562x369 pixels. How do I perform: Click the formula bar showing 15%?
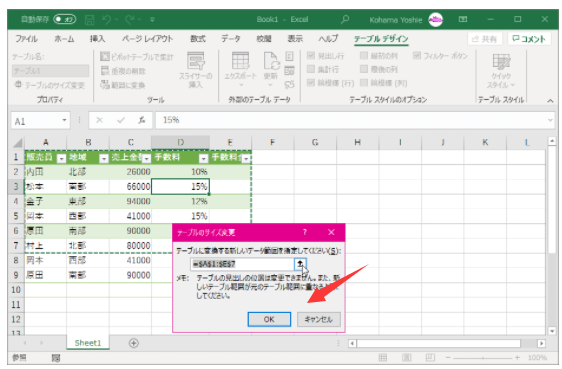tap(351, 120)
